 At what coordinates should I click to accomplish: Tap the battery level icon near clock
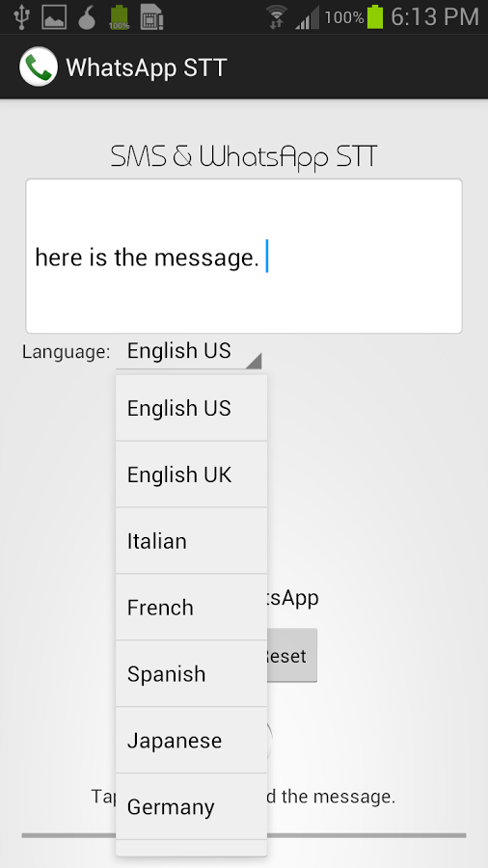click(x=374, y=17)
